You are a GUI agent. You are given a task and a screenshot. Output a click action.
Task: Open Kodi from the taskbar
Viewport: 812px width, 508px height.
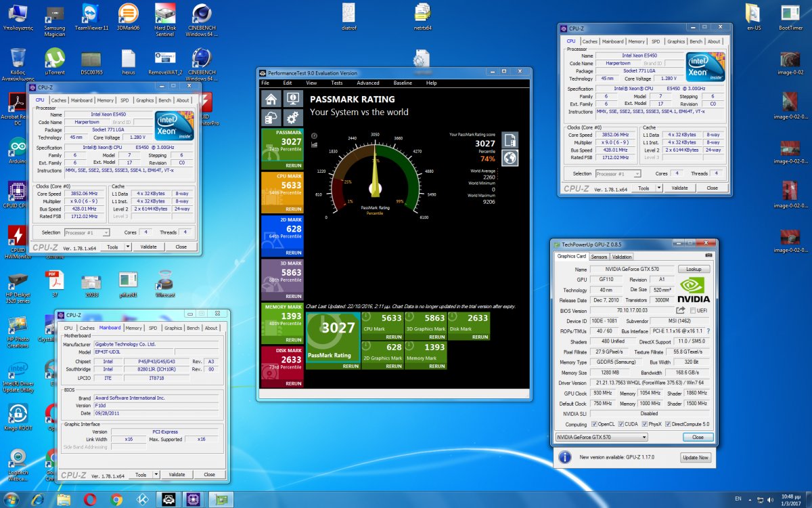(141, 499)
